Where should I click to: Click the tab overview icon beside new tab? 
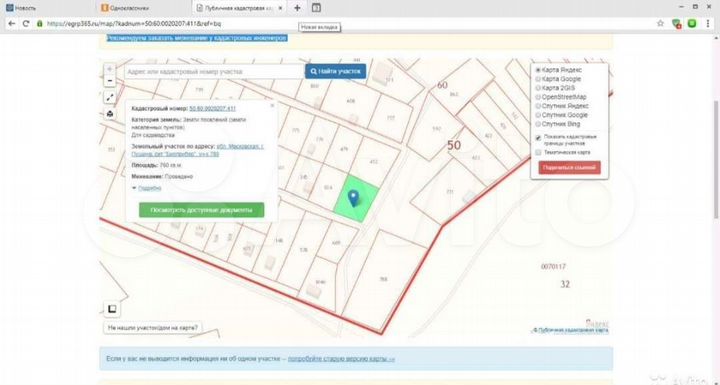click(x=316, y=8)
